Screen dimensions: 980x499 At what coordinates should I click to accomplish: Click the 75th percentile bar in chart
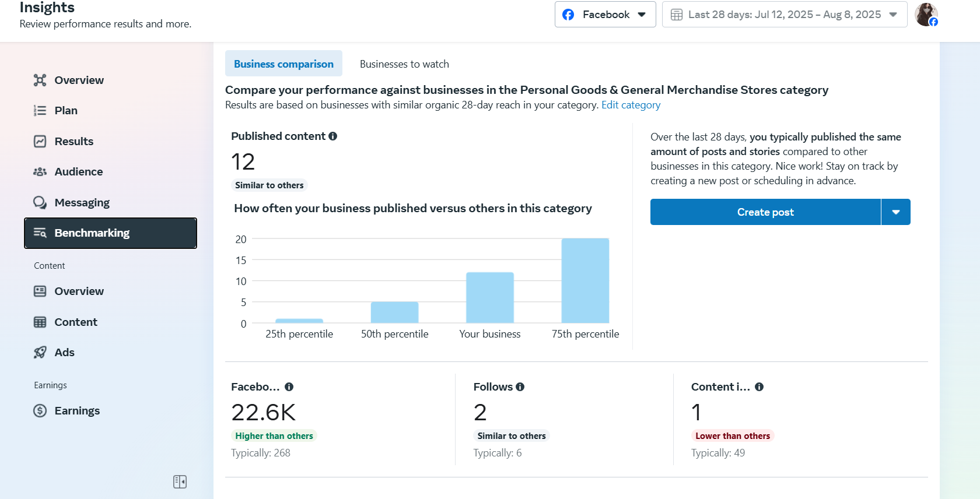point(585,280)
